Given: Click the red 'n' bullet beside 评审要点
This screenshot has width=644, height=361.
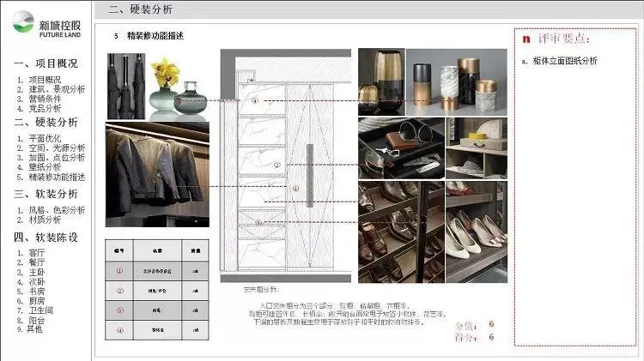Looking at the screenshot, I should [526, 39].
